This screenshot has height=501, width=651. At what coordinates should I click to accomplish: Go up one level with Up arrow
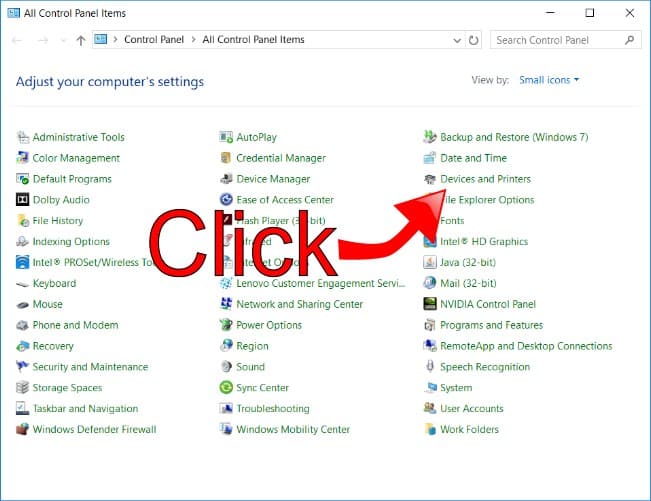point(81,41)
